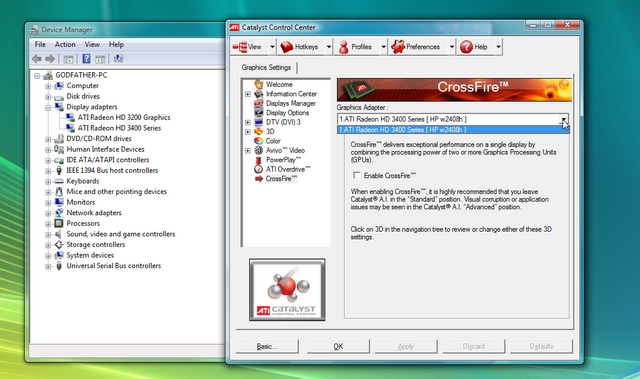Click the Welcome icon in Graphics Settings tree
Viewport: 640px width, 379px height.
258,84
